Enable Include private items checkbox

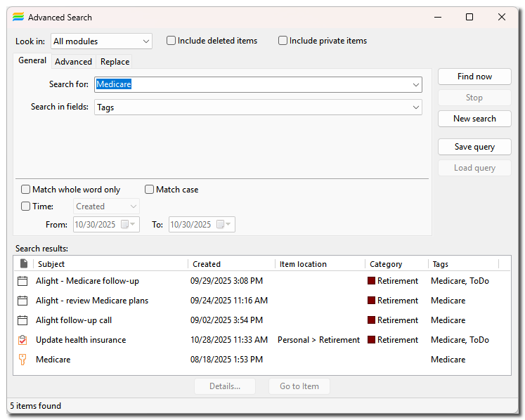(x=283, y=41)
